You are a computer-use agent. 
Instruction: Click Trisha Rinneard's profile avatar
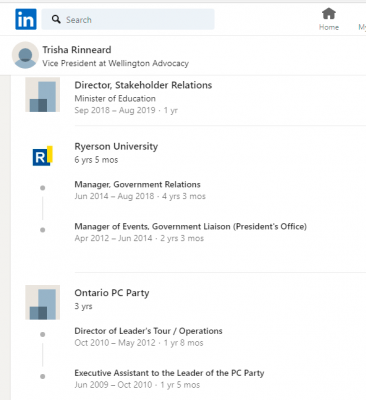pyautogui.click(x=25, y=55)
